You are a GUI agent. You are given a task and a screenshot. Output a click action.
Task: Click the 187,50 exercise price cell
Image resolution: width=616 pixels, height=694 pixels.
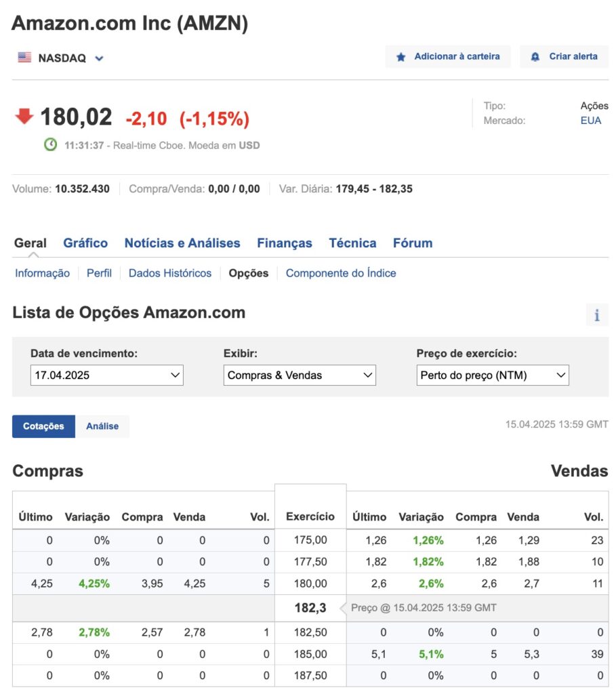point(310,676)
